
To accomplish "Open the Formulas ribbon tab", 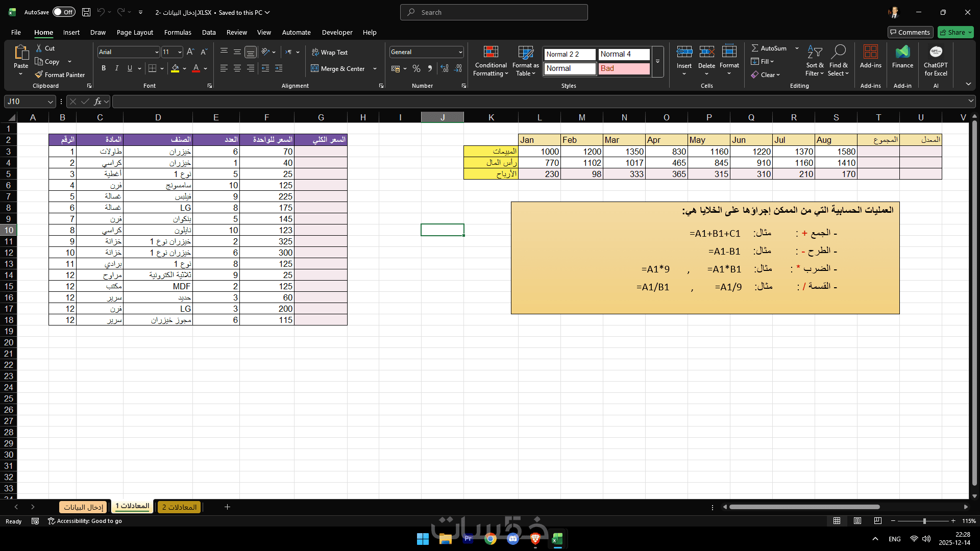I will (178, 32).
